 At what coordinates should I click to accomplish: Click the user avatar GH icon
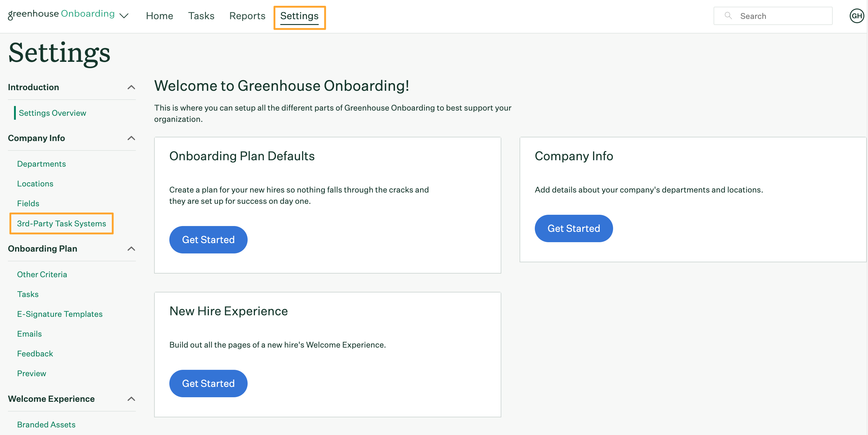click(856, 16)
